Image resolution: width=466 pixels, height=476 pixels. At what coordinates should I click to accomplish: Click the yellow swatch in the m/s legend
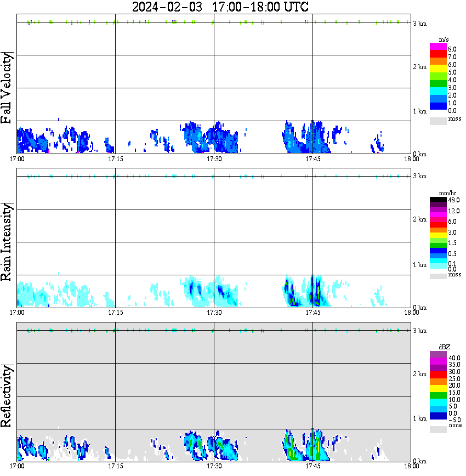coord(438,69)
